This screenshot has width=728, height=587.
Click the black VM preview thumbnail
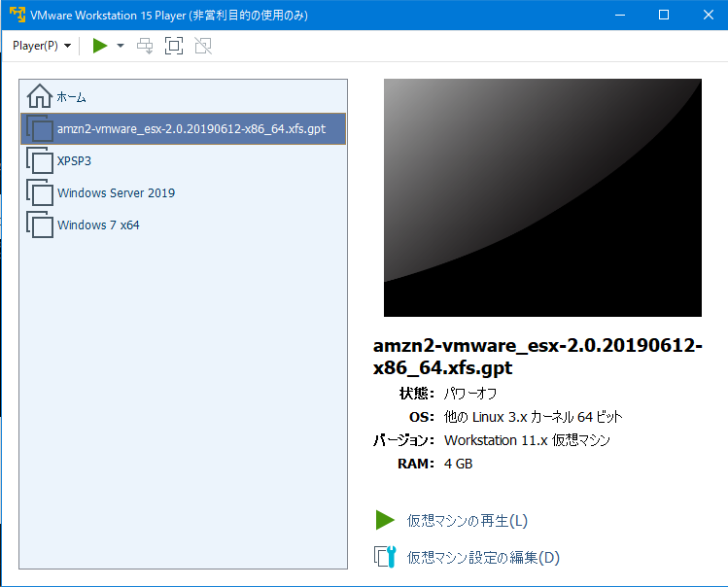click(542, 198)
